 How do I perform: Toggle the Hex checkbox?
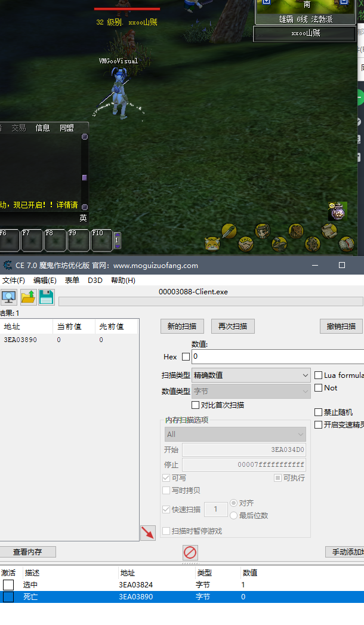pos(186,357)
